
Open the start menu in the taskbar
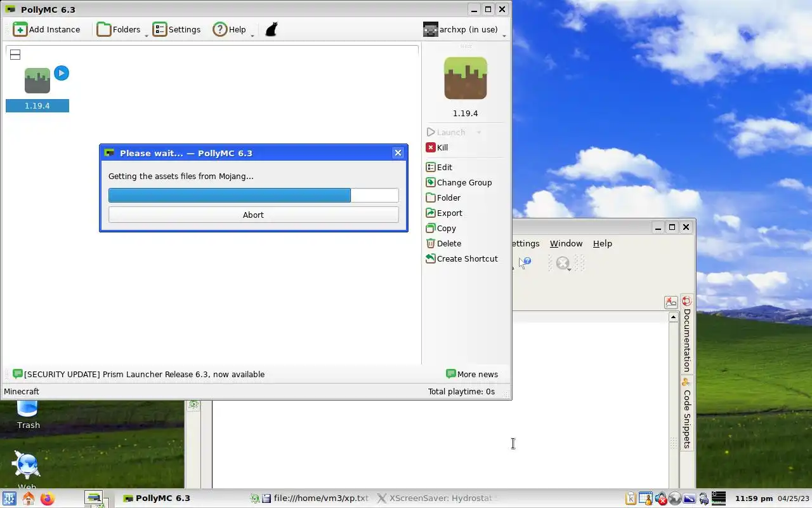pos(9,498)
